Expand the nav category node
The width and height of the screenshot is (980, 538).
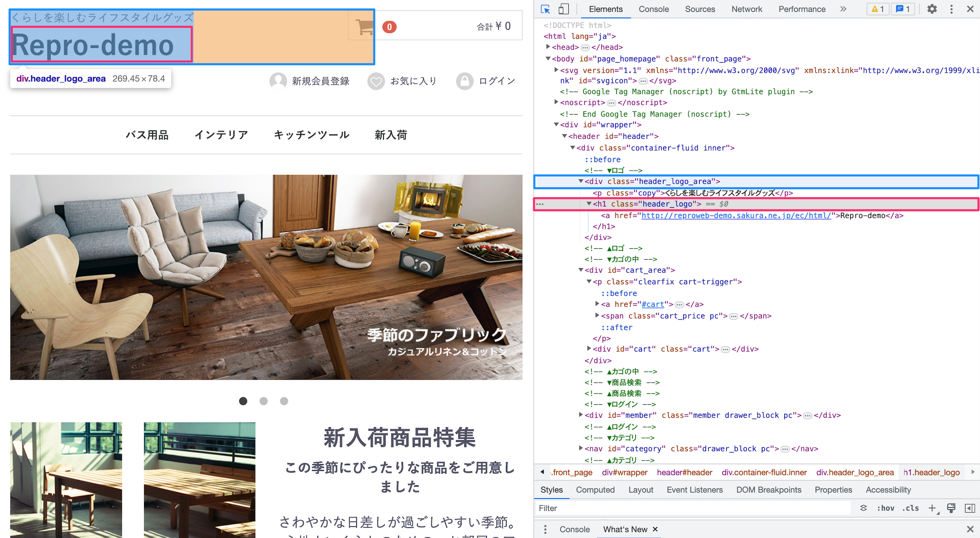tap(581, 448)
